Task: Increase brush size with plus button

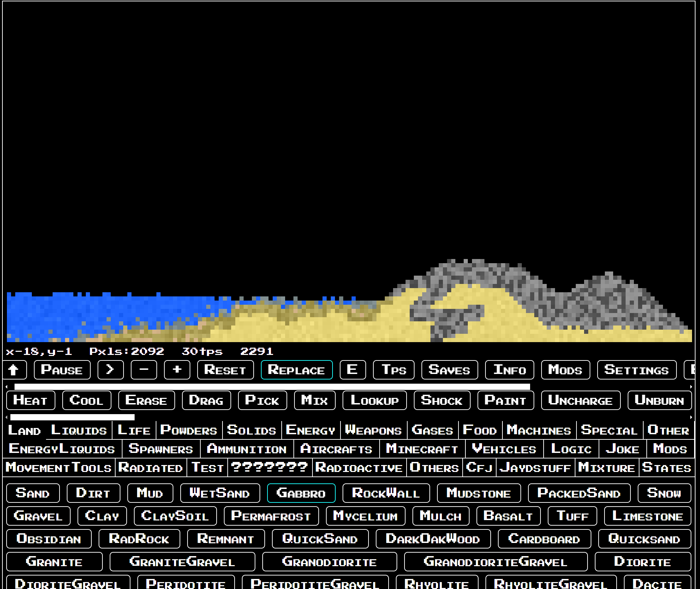Action: (x=177, y=370)
